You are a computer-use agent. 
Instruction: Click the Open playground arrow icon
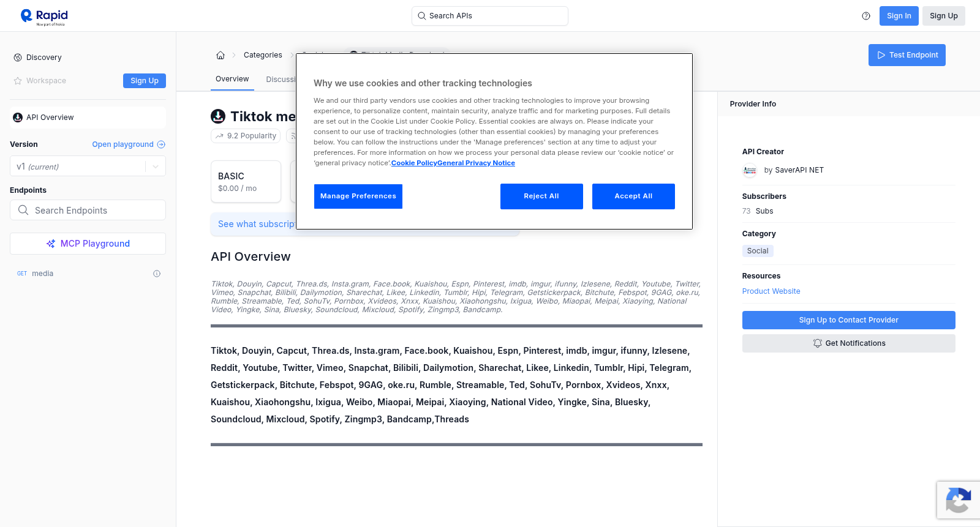[x=161, y=144]
